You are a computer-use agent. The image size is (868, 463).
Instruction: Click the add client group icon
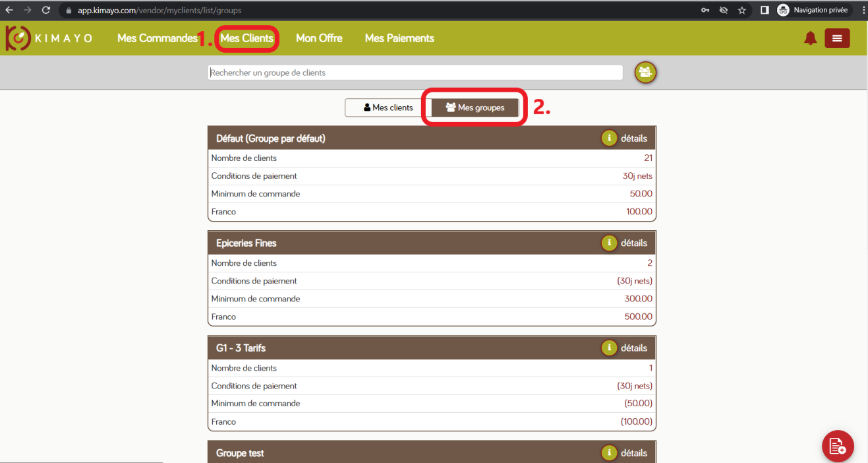645,73
